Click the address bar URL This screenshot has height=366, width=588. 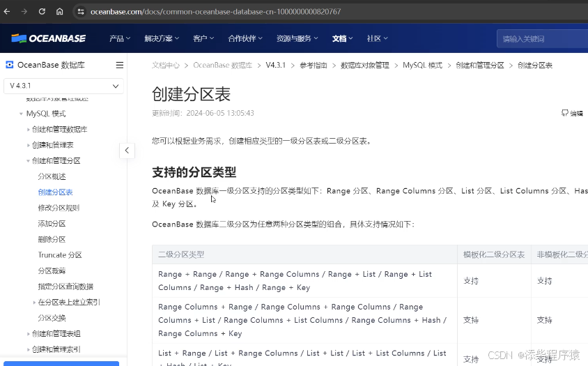(x=216, y=12)
